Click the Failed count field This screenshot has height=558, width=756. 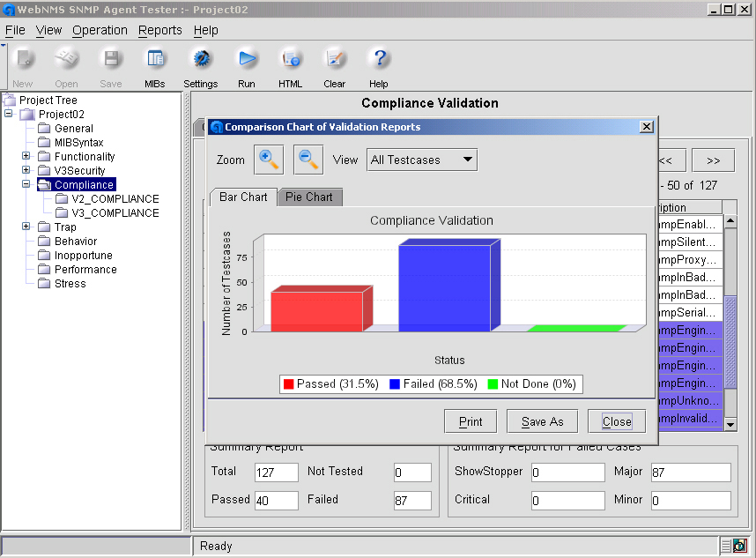[x=412, y=500]
